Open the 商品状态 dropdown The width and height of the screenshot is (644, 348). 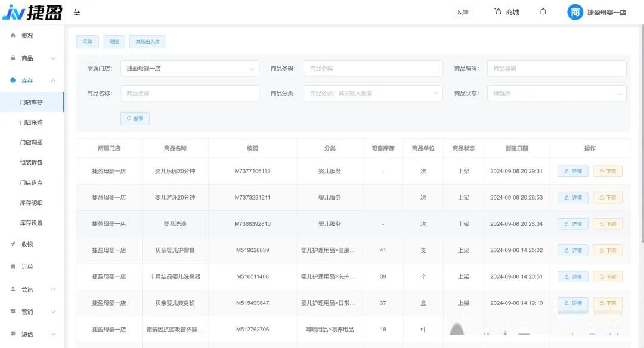(x=556, y=94)
